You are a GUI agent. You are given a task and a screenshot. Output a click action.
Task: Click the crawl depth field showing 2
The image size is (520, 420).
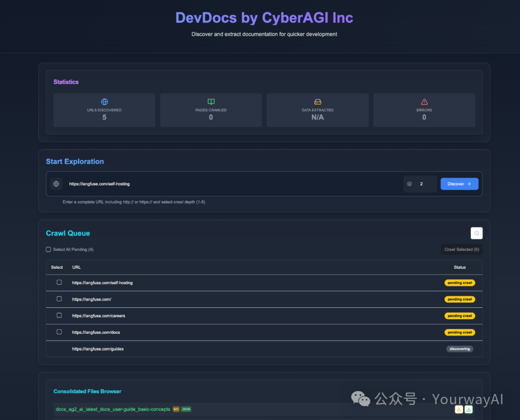click(420, 184)
